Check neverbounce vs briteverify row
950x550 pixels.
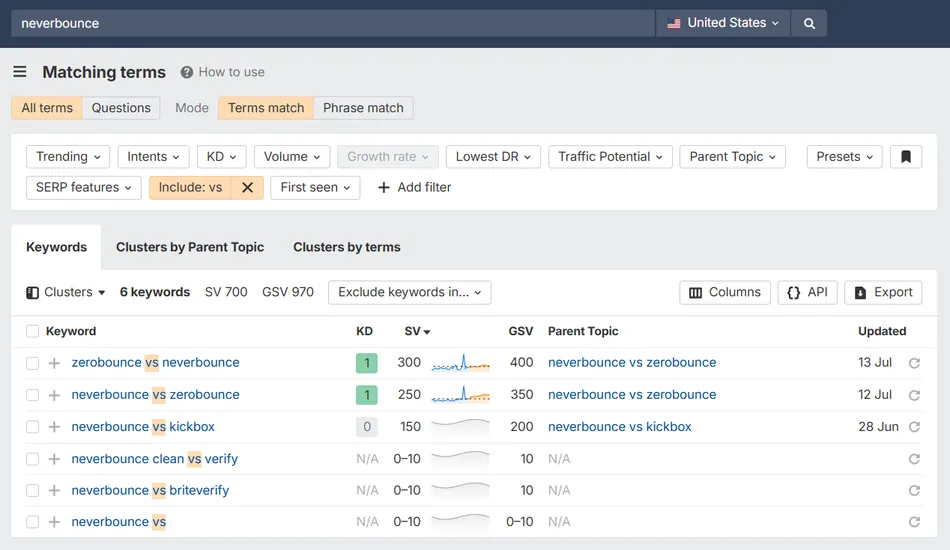point(32,491)
